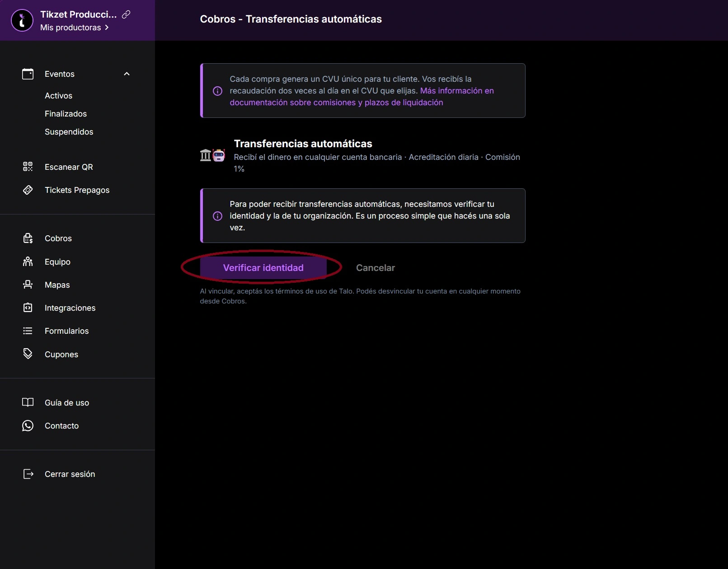Screen dimensions: 728x569
Task: Click the Mapas seat icon
Action: pyautogui.click(x=28, y=284)
